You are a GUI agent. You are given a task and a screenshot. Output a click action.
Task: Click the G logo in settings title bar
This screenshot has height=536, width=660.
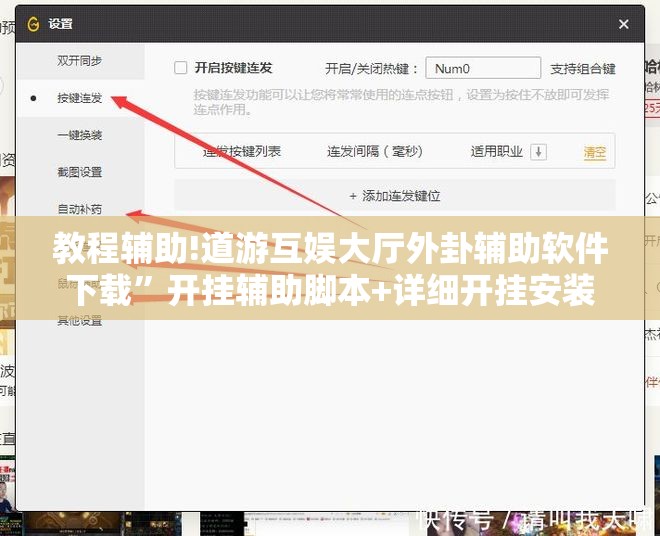click(33, 24)
